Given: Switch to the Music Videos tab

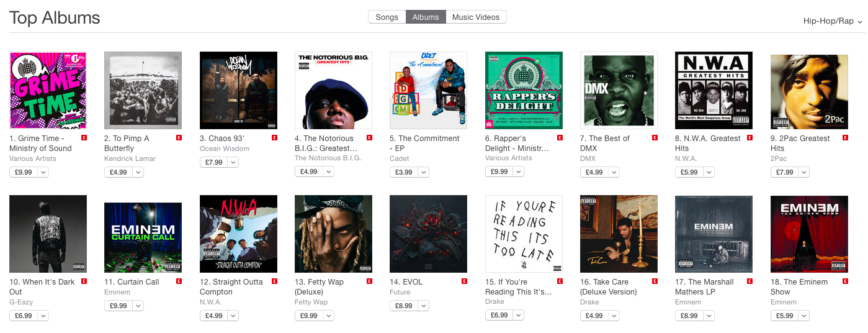Looking at the screenshot, I should [x=476, y=17].
